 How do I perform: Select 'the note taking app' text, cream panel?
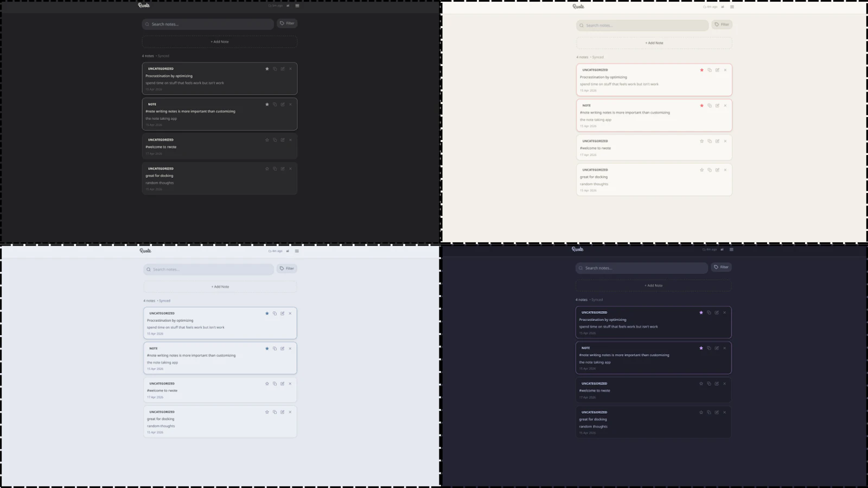596,120
